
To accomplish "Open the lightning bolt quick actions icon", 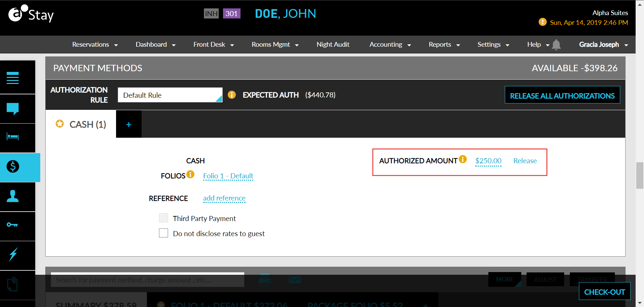I will pos(13,254).
